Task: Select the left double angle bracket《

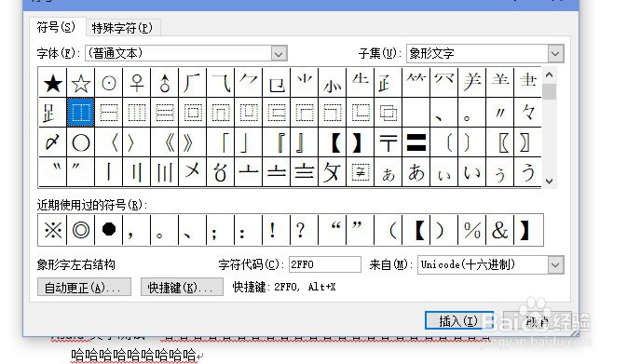Action: pos(165,142)
